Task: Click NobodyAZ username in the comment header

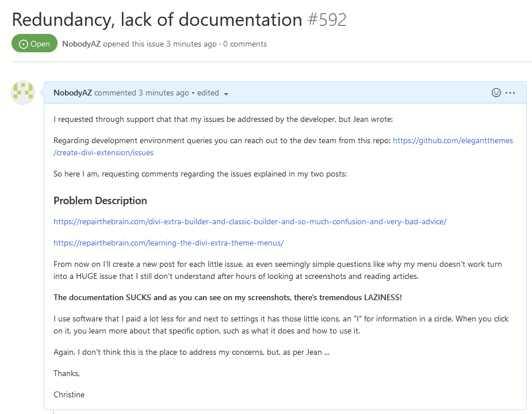Action: [72, 93]
